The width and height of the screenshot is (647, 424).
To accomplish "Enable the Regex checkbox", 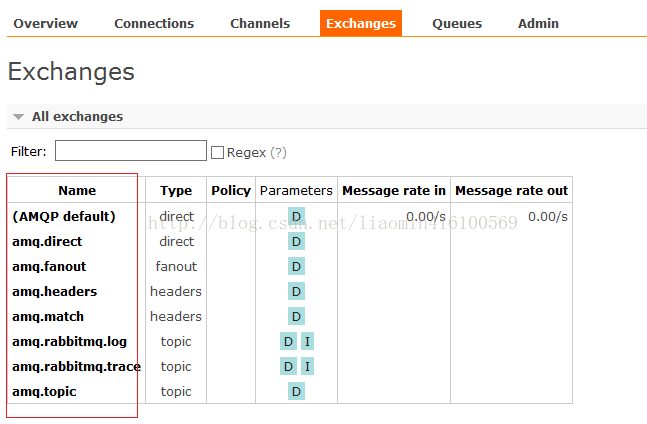I will (217, 153).
